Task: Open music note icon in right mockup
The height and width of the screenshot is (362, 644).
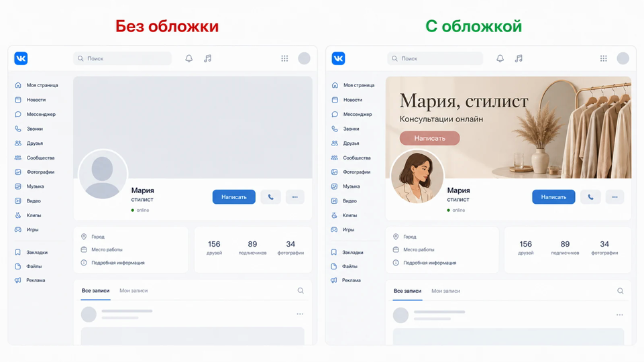Action: (x=519, y=58)
